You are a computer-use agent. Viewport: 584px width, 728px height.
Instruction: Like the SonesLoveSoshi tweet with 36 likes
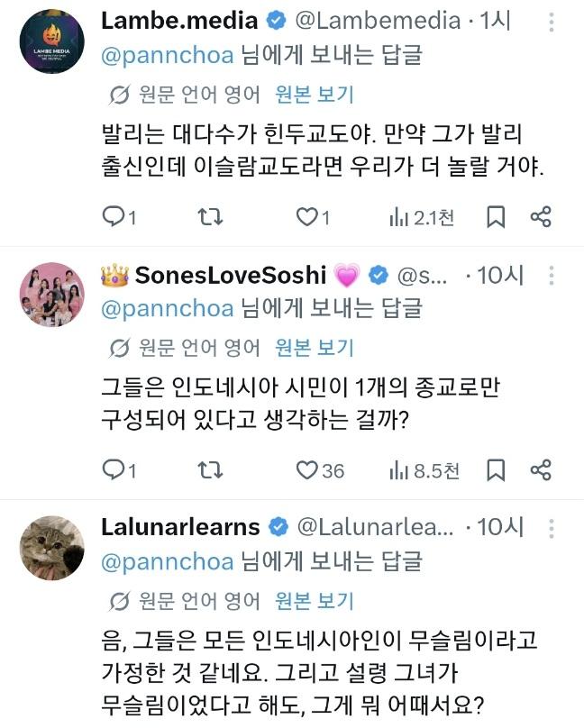tap(320, 470)
